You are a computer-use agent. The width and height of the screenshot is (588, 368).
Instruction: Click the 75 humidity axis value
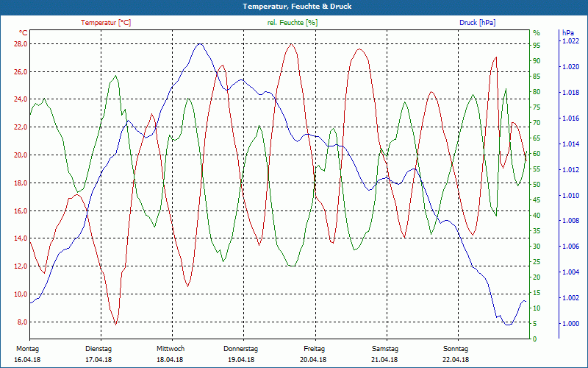pos(537,107)
